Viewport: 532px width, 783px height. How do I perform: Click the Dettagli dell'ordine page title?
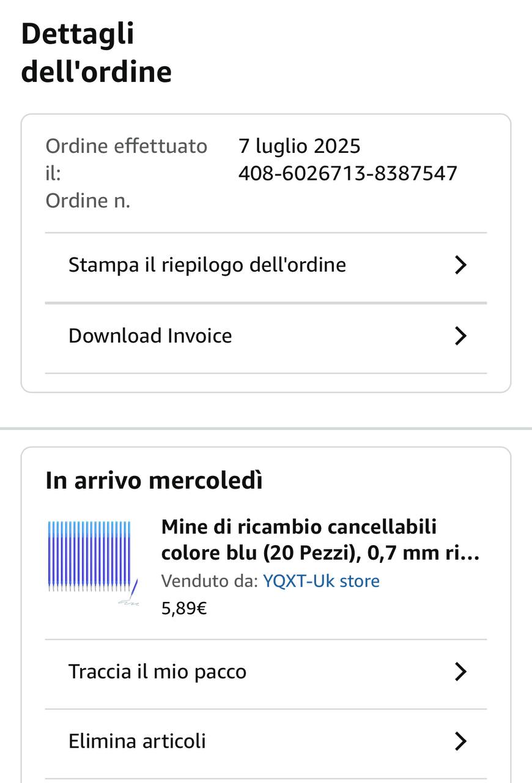96,53
